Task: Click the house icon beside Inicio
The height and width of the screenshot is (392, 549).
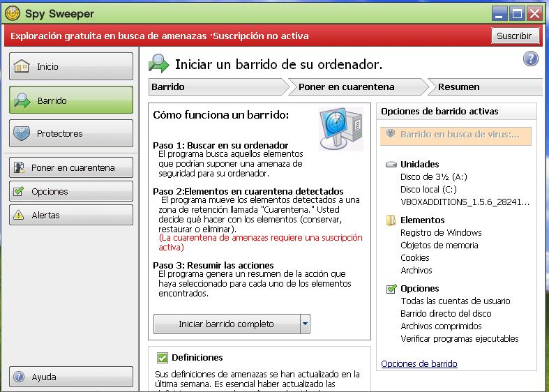Action: (x=22, y=66)
